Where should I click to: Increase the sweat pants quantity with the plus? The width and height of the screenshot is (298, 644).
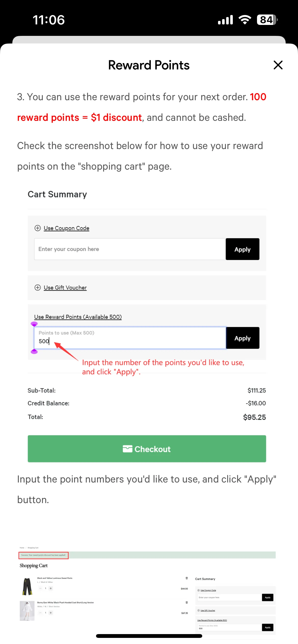pyautogui.click(x=51, y=588)
